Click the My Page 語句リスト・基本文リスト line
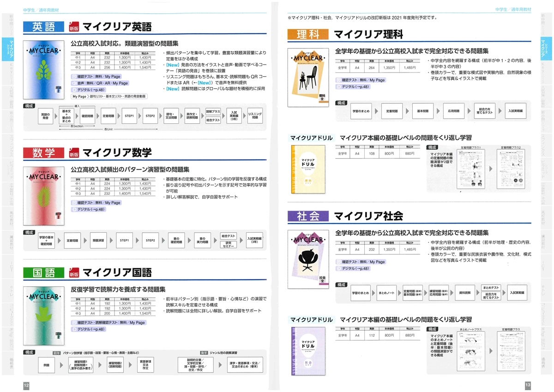Viewport: 554px width, 392px height. [x=109, y=96]
